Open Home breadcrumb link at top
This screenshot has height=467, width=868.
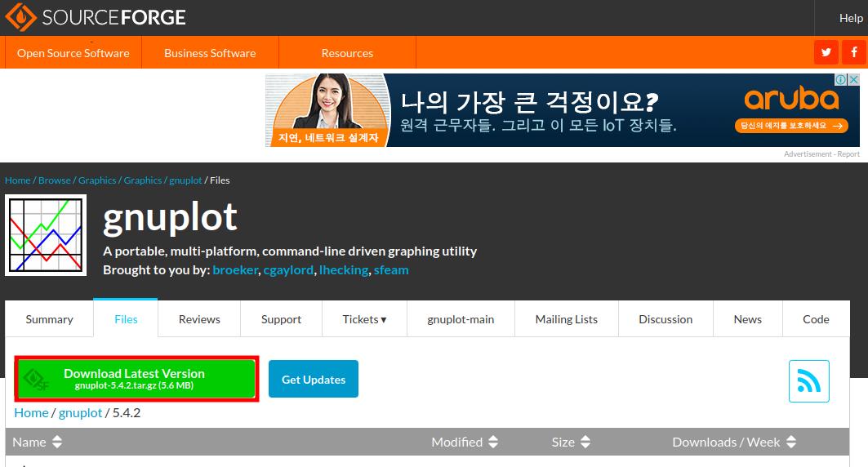18,180
